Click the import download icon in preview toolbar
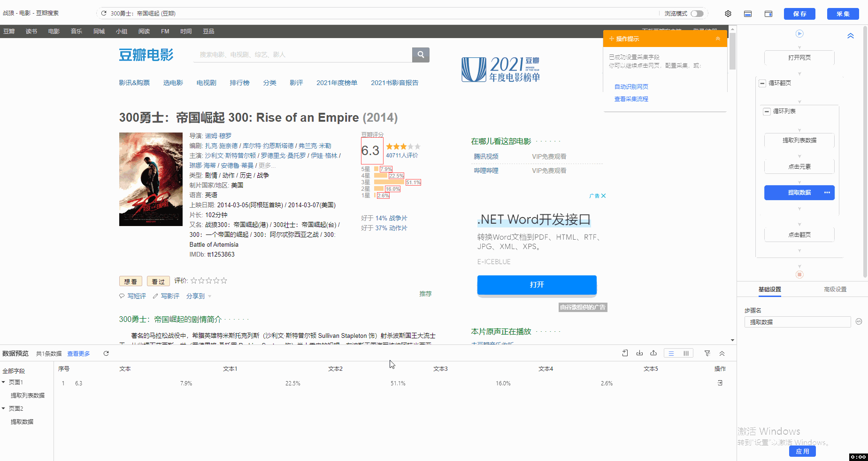This screenshot has height=461, width=868. [639, 353]
